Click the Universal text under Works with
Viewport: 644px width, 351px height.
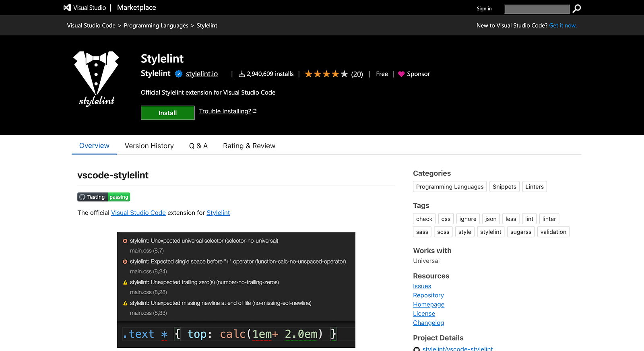(426, 261)
